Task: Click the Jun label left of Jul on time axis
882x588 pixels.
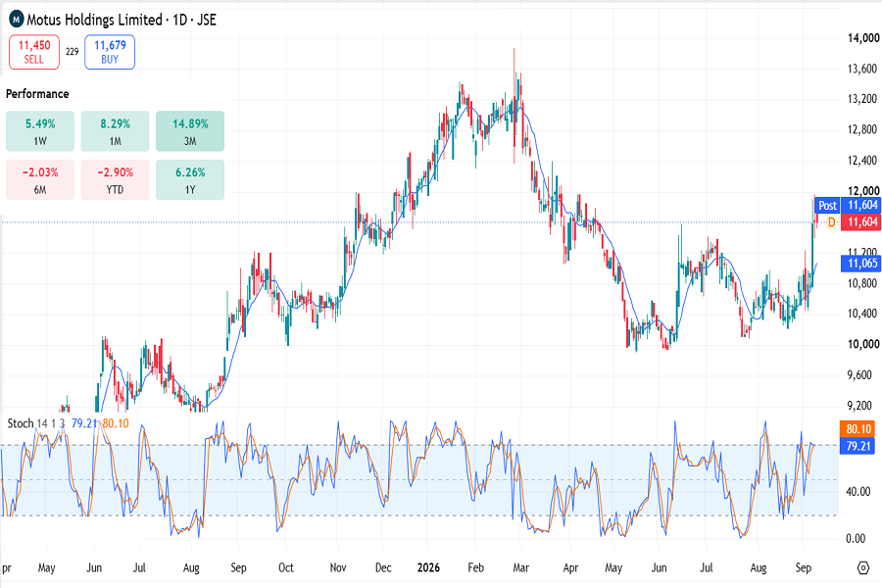Action: pos(94,567)
